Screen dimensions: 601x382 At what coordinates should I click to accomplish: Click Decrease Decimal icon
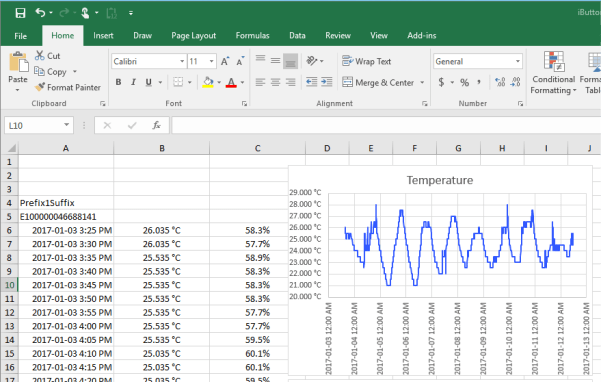coord(516,82)
